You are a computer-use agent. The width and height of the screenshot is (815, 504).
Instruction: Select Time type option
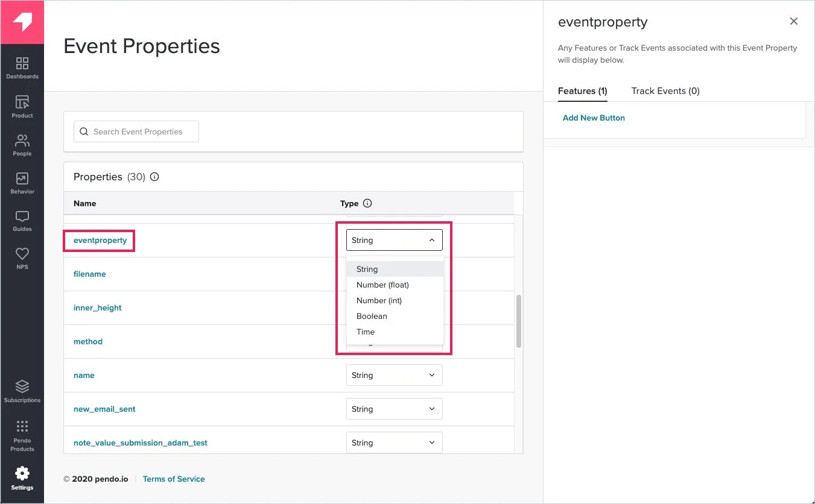pos(395,332)
